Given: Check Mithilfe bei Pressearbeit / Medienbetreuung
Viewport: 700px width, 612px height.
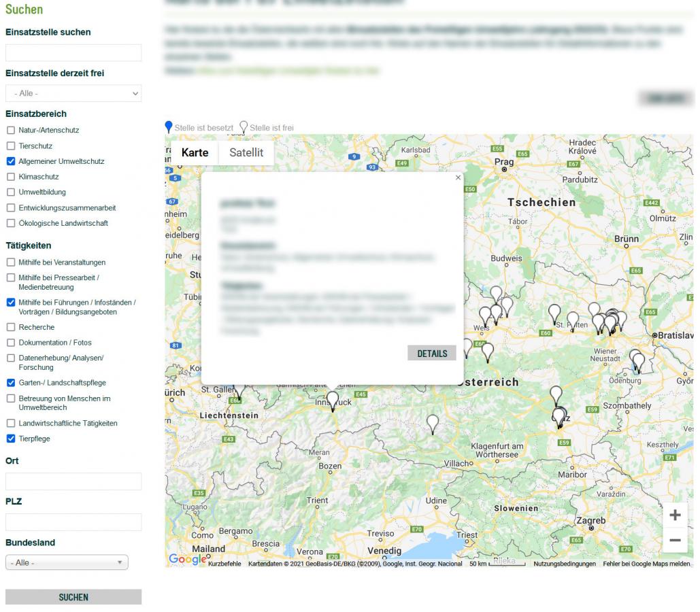Looking at the screenshot, I should tap(11, 277).
